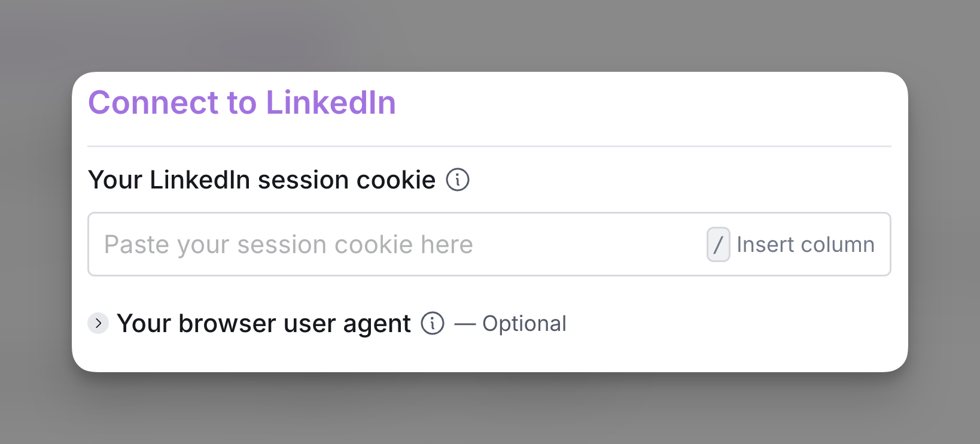Viewport: 980px width, 444px height.
Task: Expand the browser user agent chevron
Action: (98, 323)
